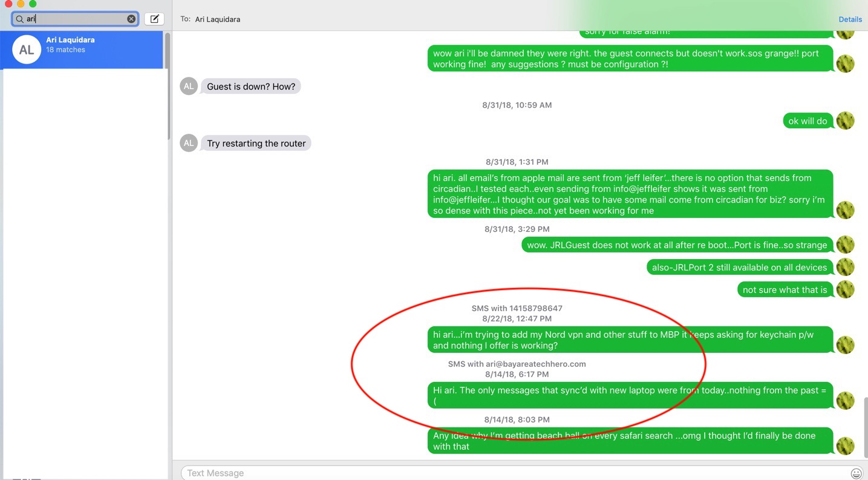Click the recipient name Ari Laquidara in To field
This screenshot has width=868, height=480.
218,19
